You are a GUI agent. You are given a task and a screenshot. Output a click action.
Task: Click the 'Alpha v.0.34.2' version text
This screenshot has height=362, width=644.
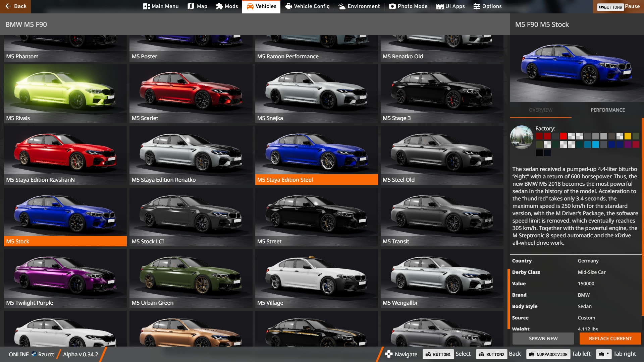tap(80, 354)
